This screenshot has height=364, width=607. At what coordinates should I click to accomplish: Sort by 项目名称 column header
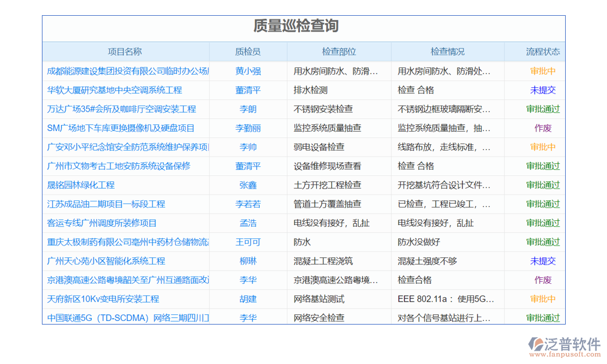pyautogui.click(x=125, y=52)
